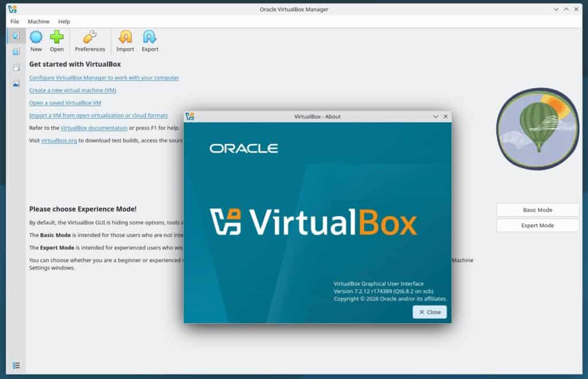Open the VirtualBox documentation link
This screenshot has height=379, width=588.
94,128
